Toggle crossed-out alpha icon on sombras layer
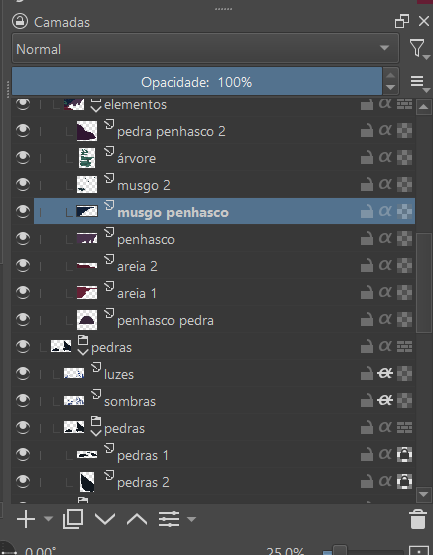 pyautogui.click(x=385, y=400)
